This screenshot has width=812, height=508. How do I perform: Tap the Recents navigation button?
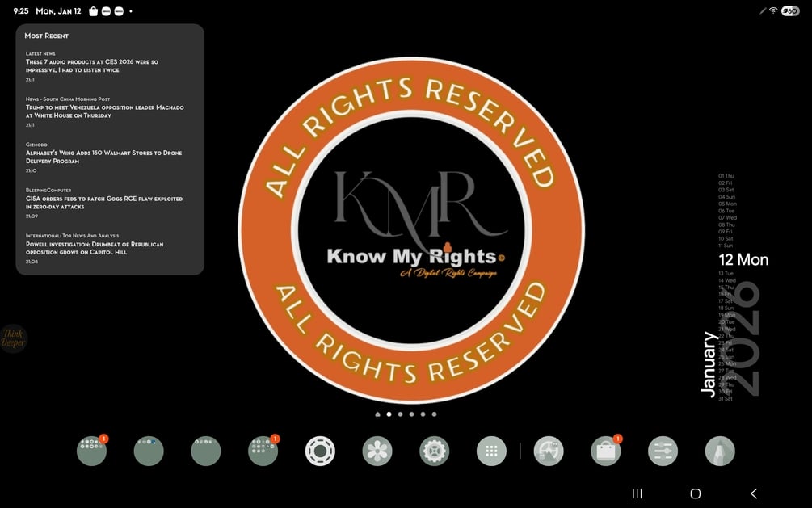637,493
